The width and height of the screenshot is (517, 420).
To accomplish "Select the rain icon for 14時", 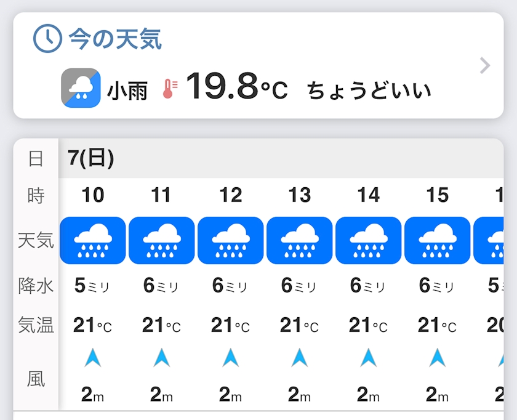I will (369, 240).
